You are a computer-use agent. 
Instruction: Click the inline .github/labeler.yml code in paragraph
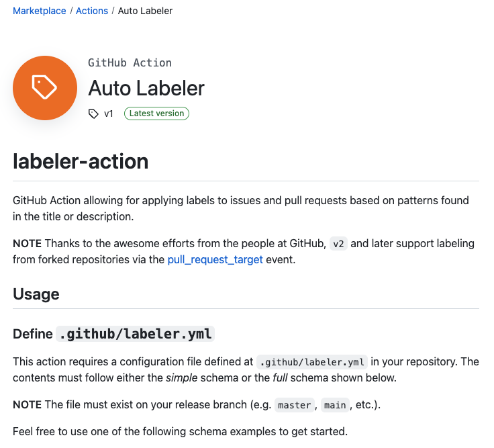click(312, 362)
